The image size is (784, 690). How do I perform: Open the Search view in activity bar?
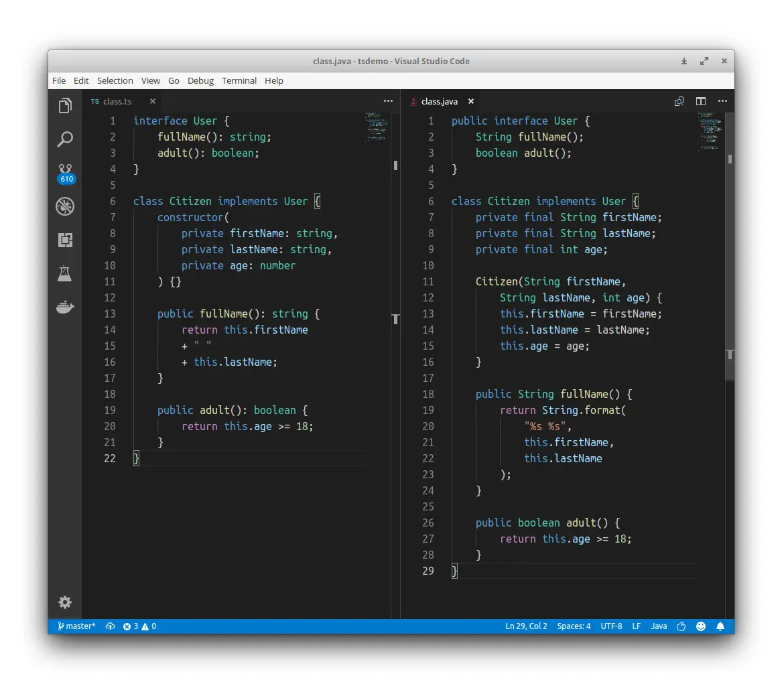point(65,139)
